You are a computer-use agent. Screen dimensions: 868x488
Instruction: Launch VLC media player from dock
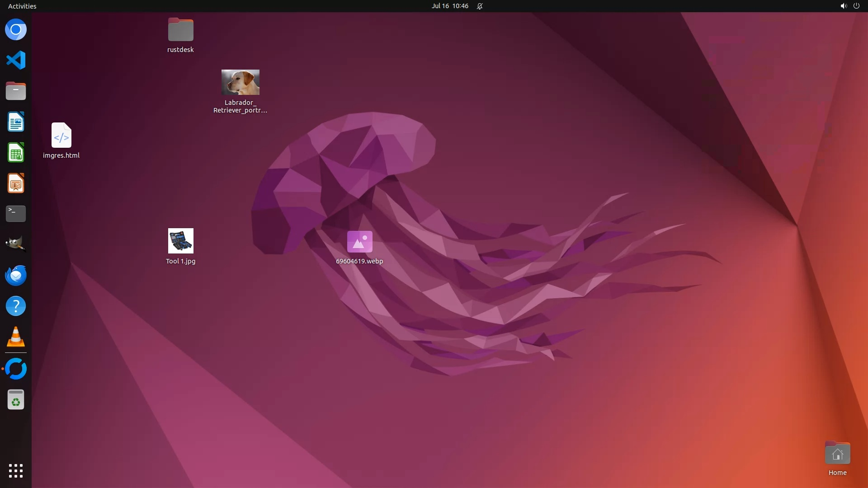click(16, 337)
